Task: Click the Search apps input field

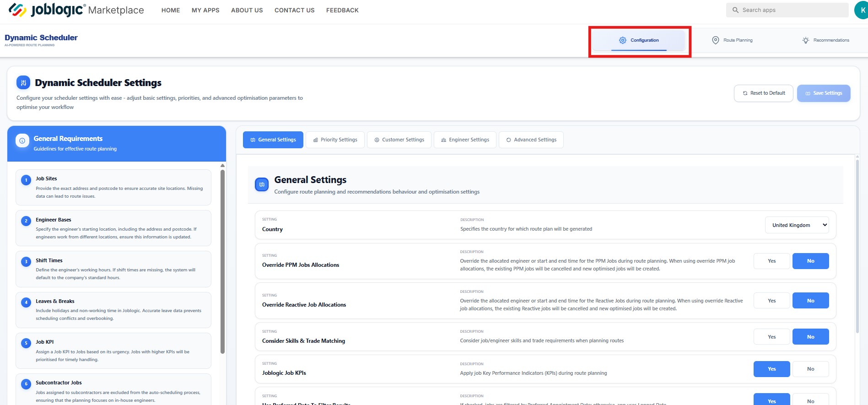Action: [787, 10]
